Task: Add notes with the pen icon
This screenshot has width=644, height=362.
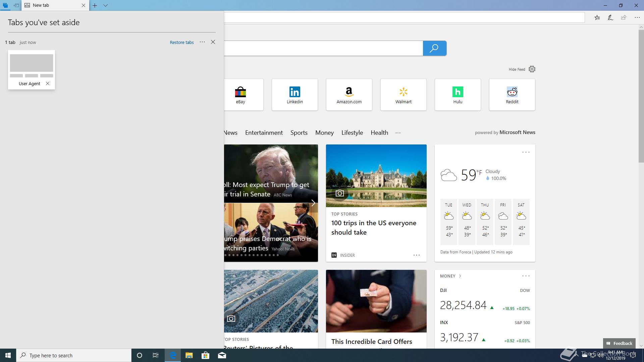Action: 610,17
